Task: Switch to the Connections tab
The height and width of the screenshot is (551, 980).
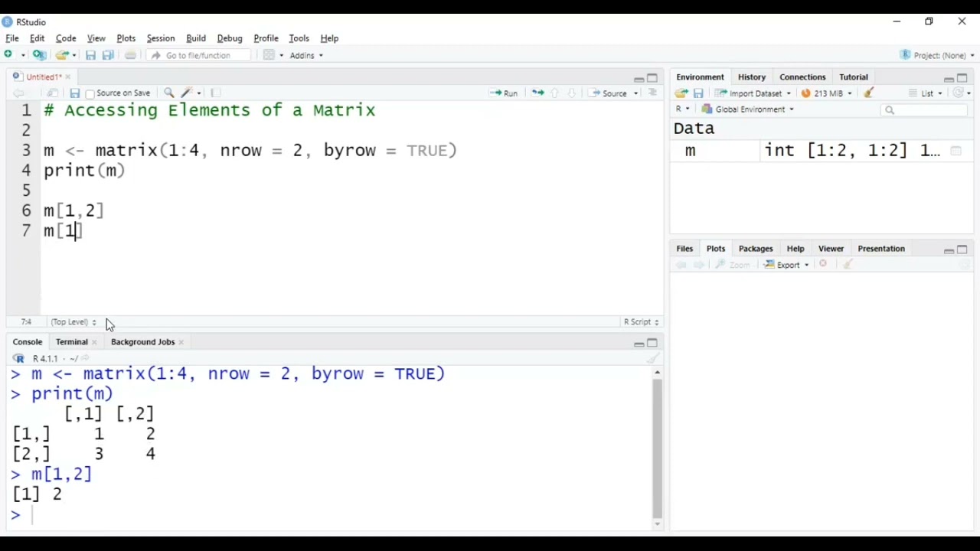Action: click(802, 77)
